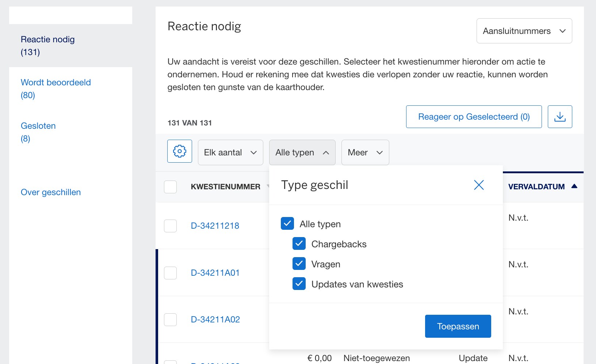
Task: Open the Elk aantal dropdown
Action: point(230,152)
